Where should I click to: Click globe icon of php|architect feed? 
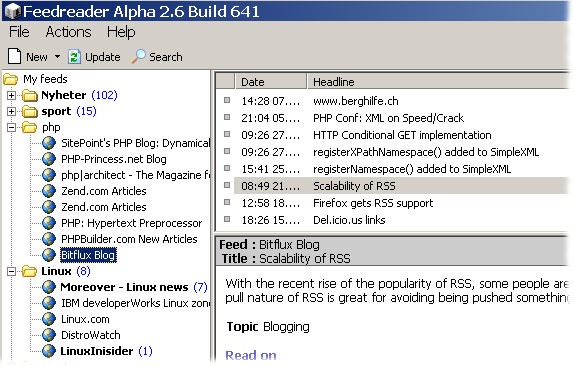49,175
